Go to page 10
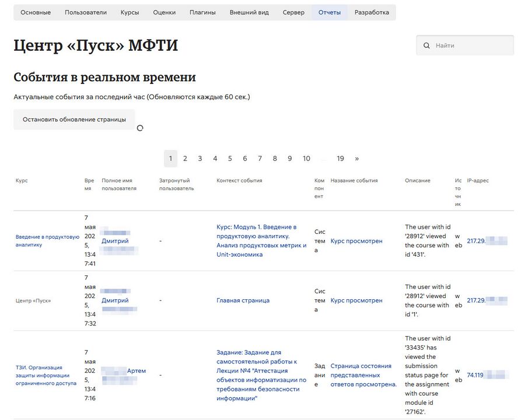525x420 pixels. [x=306, y=159]
